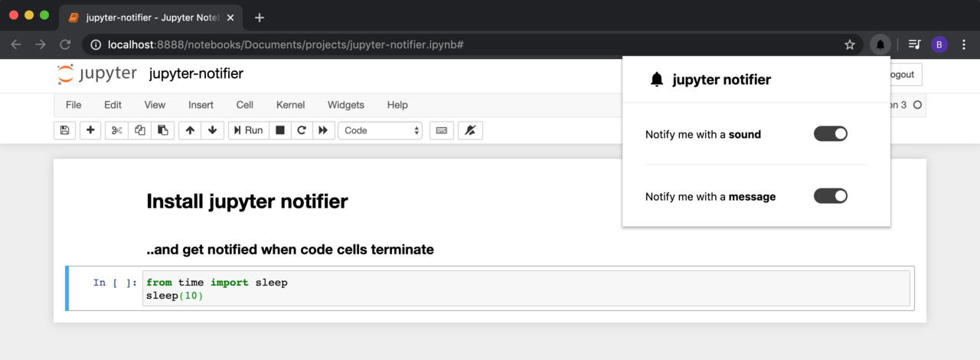Open a new browser tab

coord(260,17)
